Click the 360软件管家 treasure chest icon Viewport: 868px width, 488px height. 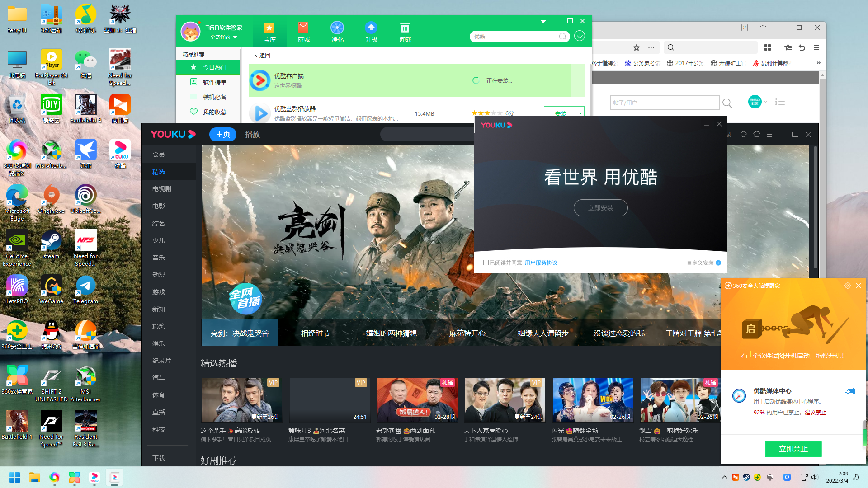pos(269,32)
